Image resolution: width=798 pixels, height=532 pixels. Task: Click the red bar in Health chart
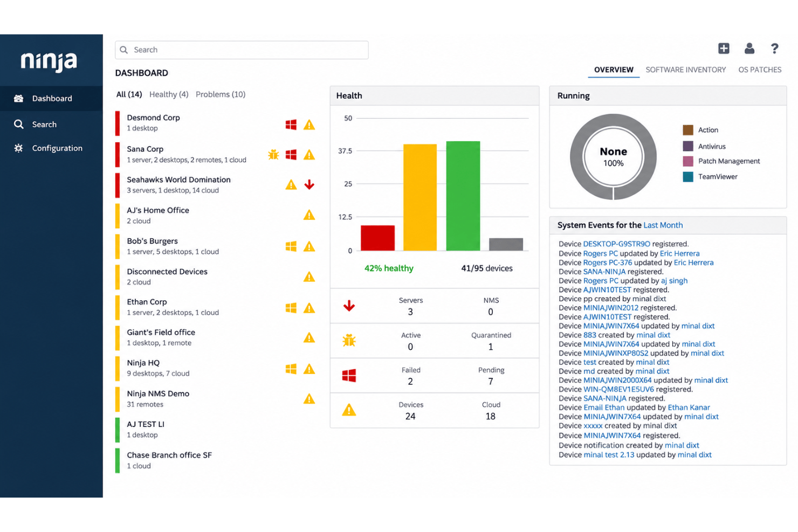click(x=377, y=238)
